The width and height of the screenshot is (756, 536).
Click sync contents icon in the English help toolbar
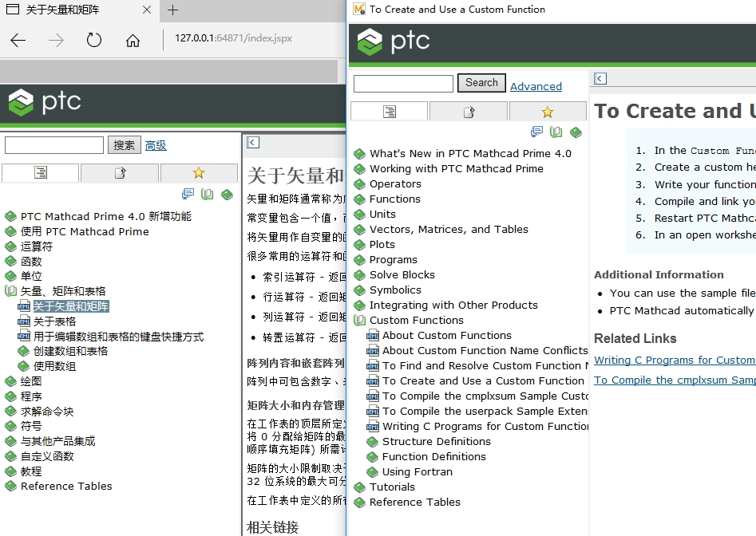click(x=536, y=132)
